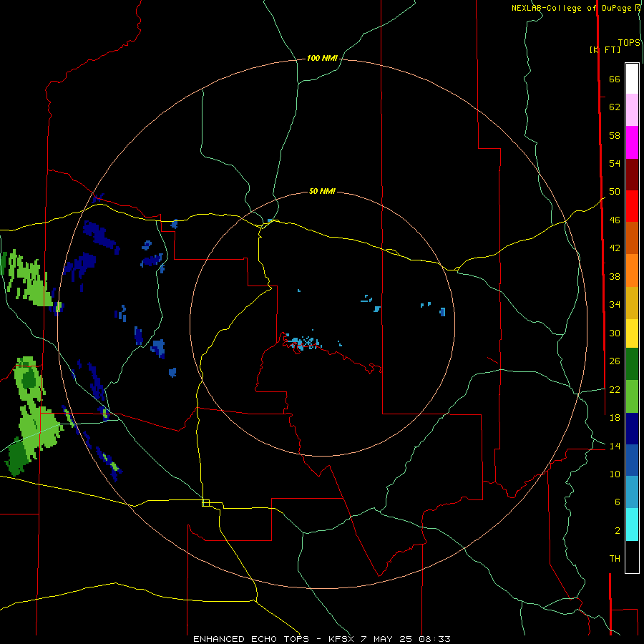644x644 pixels.
Task: Click the '2' legend value
Action: [x=617, y=531]
